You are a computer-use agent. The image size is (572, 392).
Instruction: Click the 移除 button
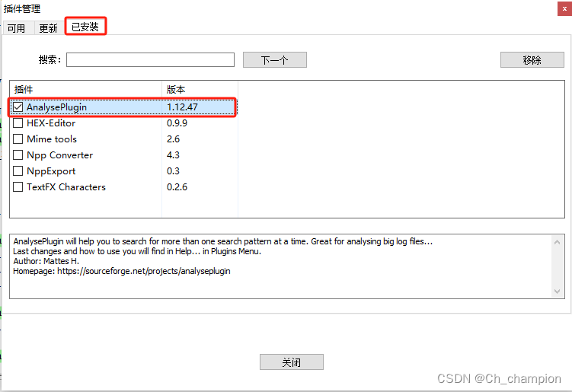pyautogui.click(x=532, y=60)
